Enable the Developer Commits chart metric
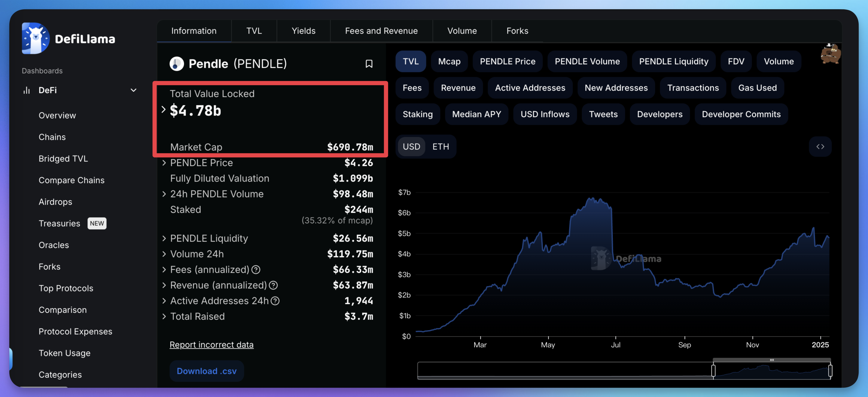Viewport: 868px width, 397px height. (741, 114)
